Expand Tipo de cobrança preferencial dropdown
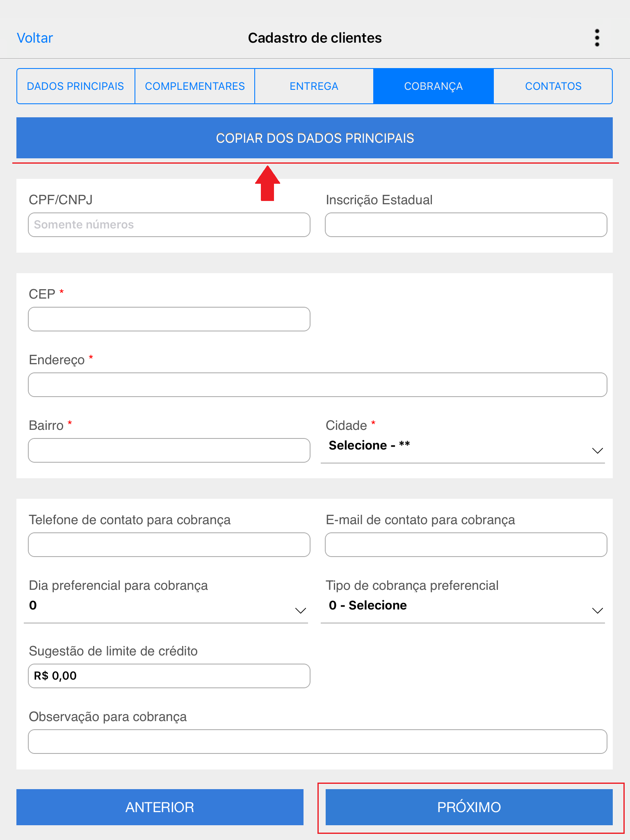 pos(463,608)
